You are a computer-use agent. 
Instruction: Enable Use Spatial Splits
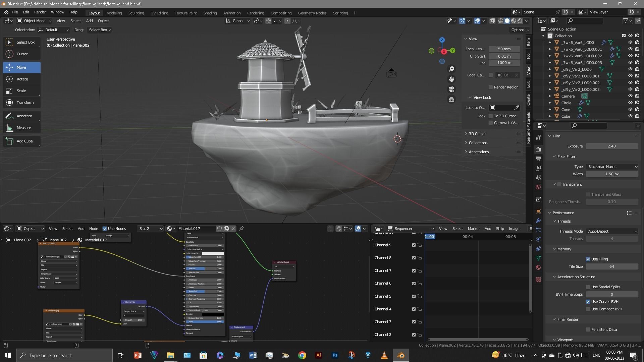tap(588, 287)
